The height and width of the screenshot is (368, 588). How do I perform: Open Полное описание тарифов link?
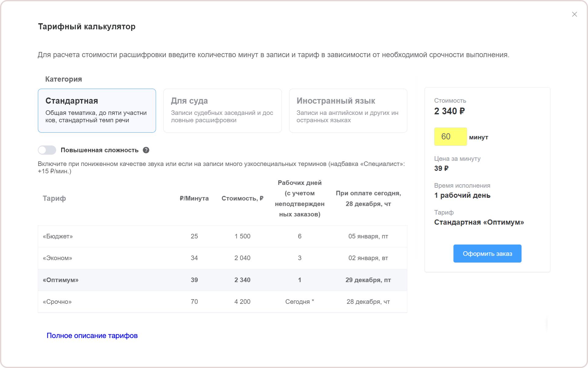92,336
